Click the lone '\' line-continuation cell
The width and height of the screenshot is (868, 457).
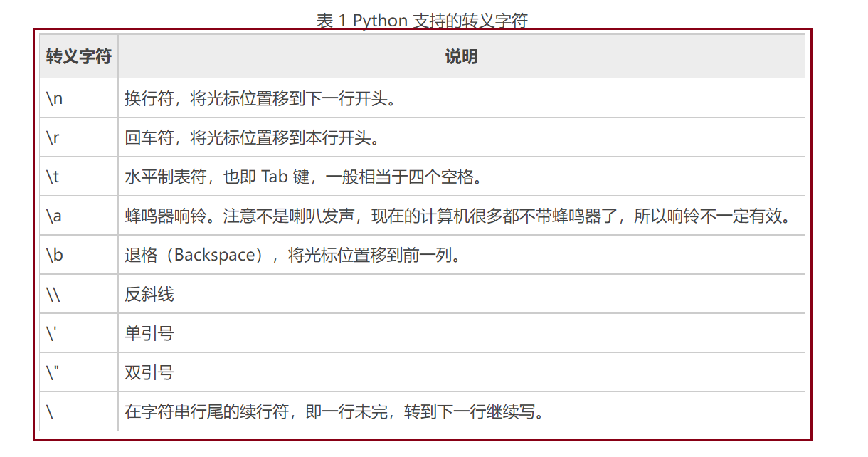79,411
